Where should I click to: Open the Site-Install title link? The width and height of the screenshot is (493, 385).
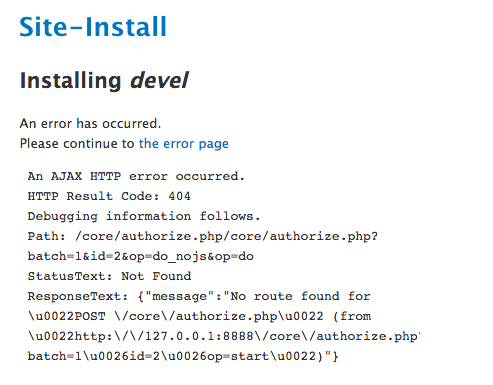click(93, 27)
